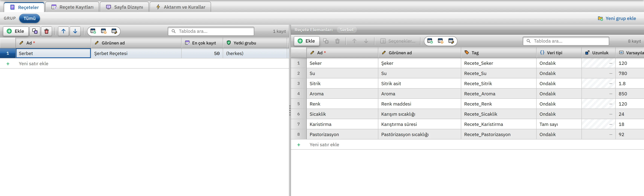
Task: Edit recipe table with the pencil table icon
Action: coord(114,31)
